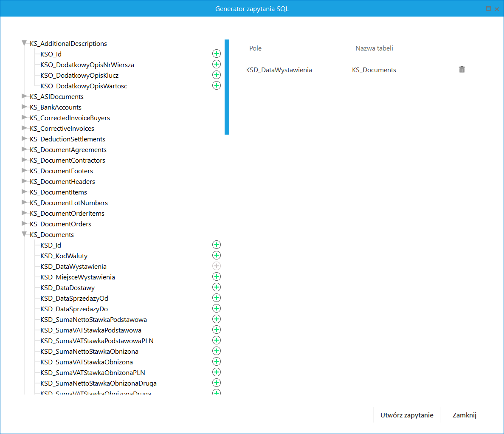Screen dimensions: 504x434
Task: Collapse the KS_AdditionalDescriptions tree node
Action: tap(24, 43)
